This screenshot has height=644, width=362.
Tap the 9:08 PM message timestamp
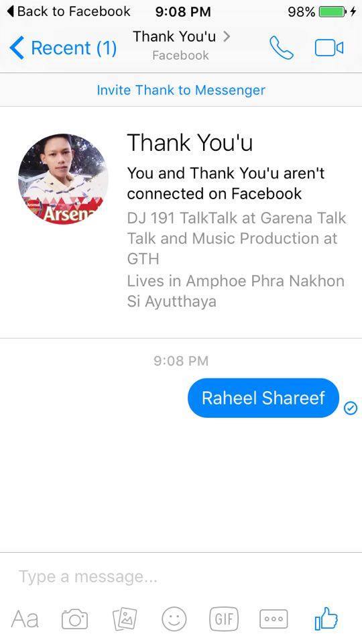coord(181,361)
